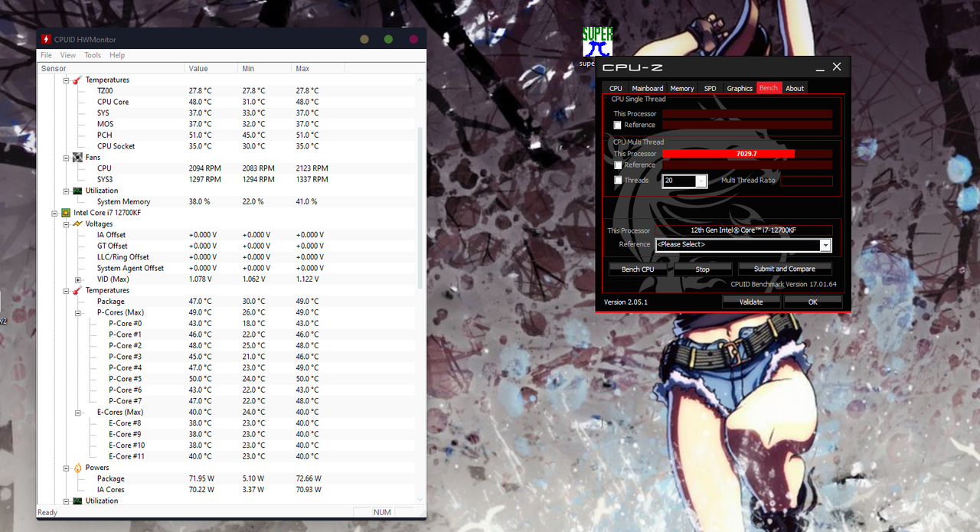Click the HWMonitor lightning bolt app icon

(46, 39)
